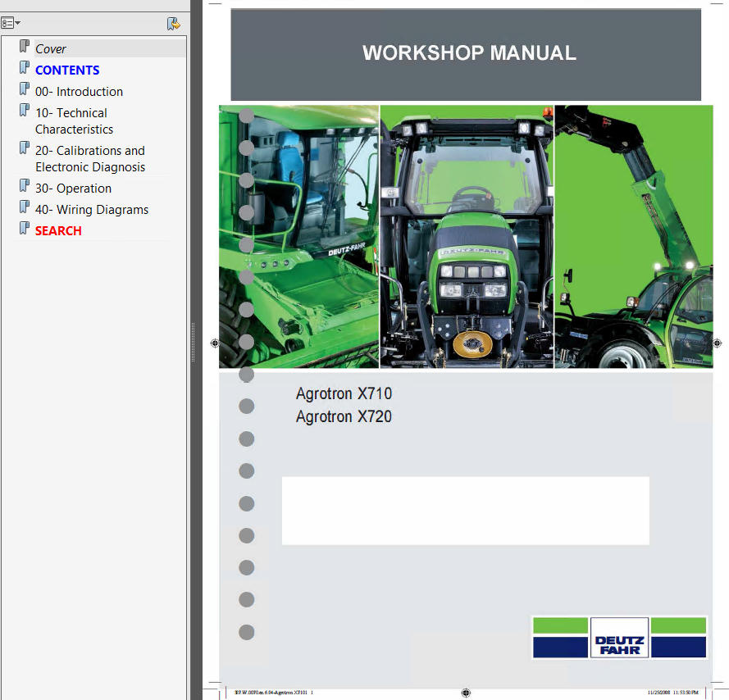Go to 00- Introduction bookmark
The height and width of the screenshot is (700, 729).
pos(79,92)
